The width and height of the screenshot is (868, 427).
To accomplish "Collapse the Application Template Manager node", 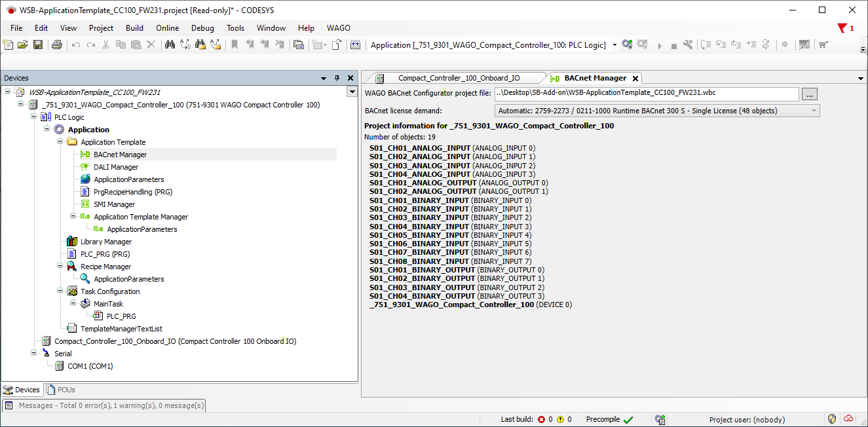I will pos(73,217).
